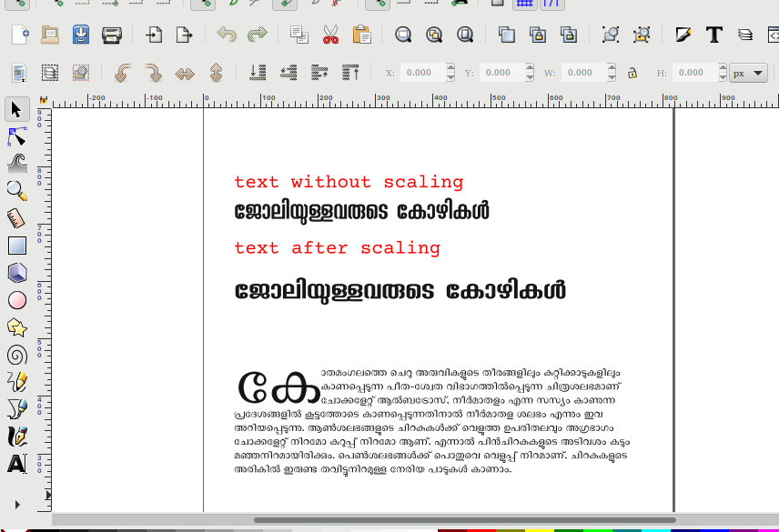Click the red "text after scaling" label
The height and width of the screenshot is (532, 779).
pyautogui.click(x=337, y=247)
